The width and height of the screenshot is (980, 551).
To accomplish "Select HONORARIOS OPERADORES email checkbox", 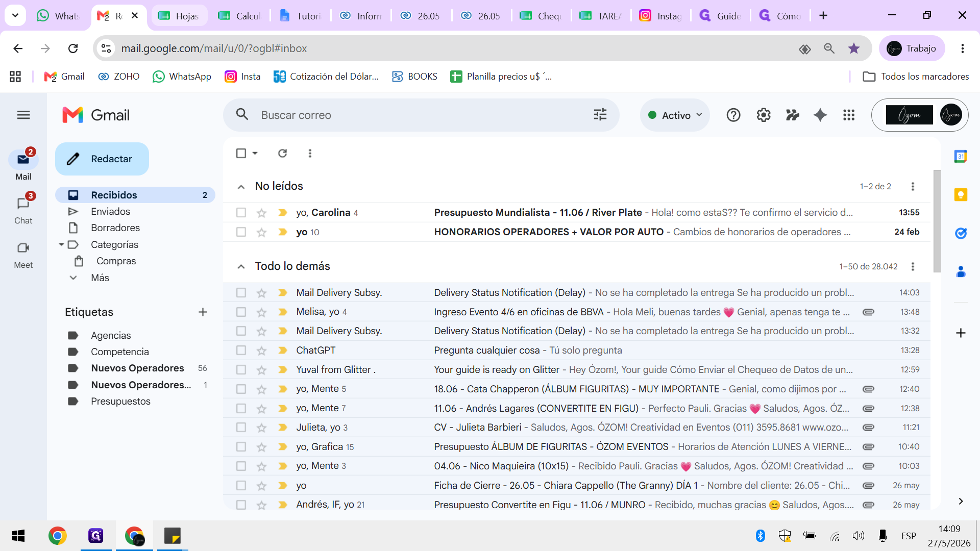I will point(241,232).
